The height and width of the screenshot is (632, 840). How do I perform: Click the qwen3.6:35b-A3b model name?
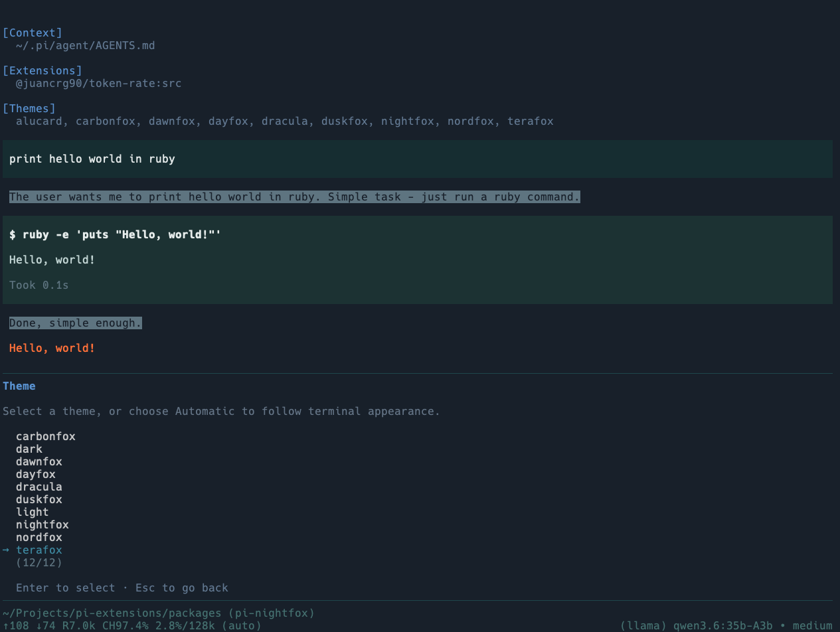click(x=723, y=625)
